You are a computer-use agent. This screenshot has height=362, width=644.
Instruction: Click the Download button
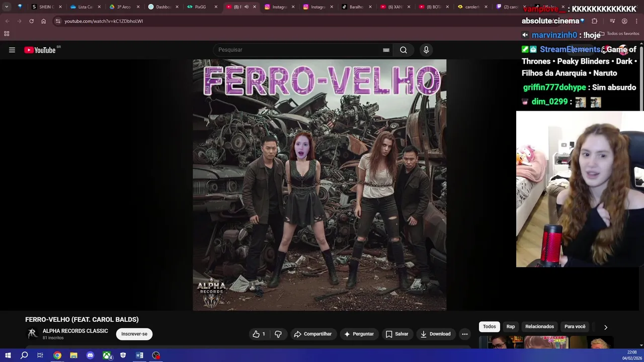click(436, 334)
